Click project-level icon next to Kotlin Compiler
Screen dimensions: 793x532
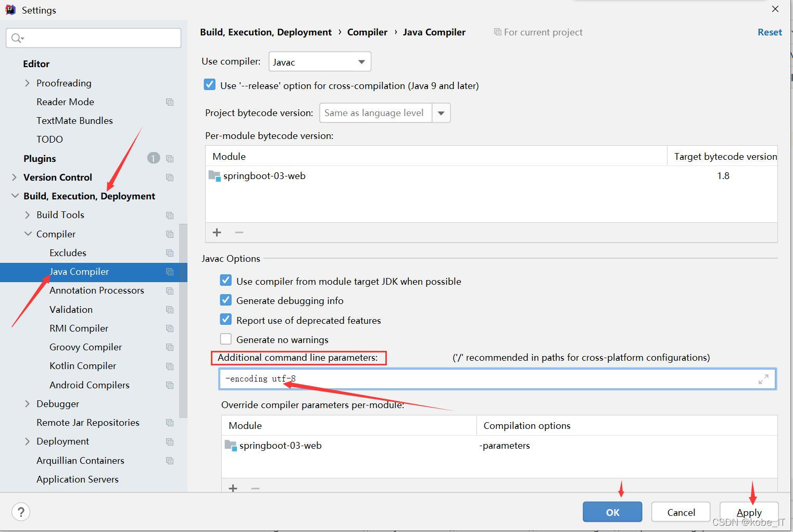(170, 366)
